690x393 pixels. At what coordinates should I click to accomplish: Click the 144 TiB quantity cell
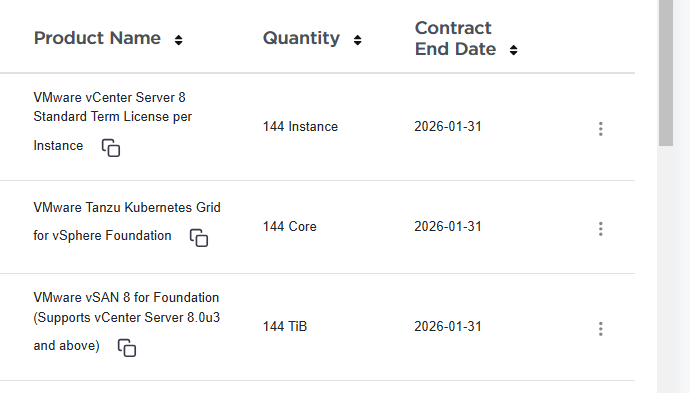pyautogui.click(x=285, y=327)
